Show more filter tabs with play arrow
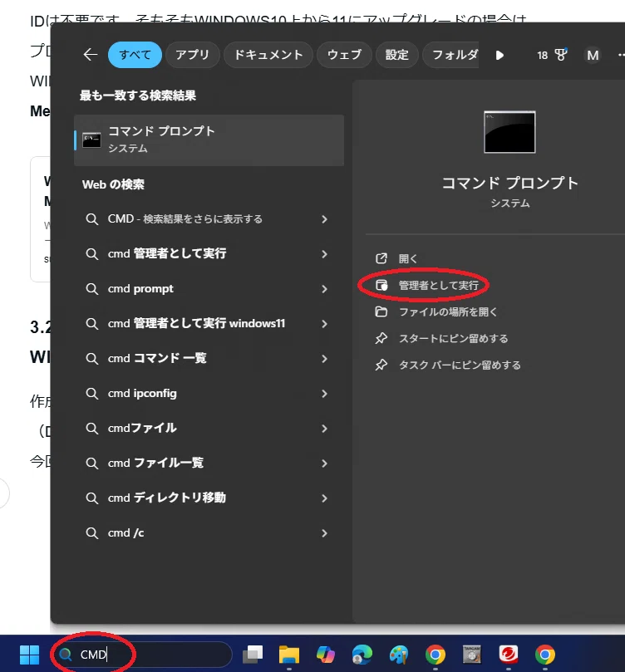This screenshot has height=672, width=625. [x=500, y=56]
